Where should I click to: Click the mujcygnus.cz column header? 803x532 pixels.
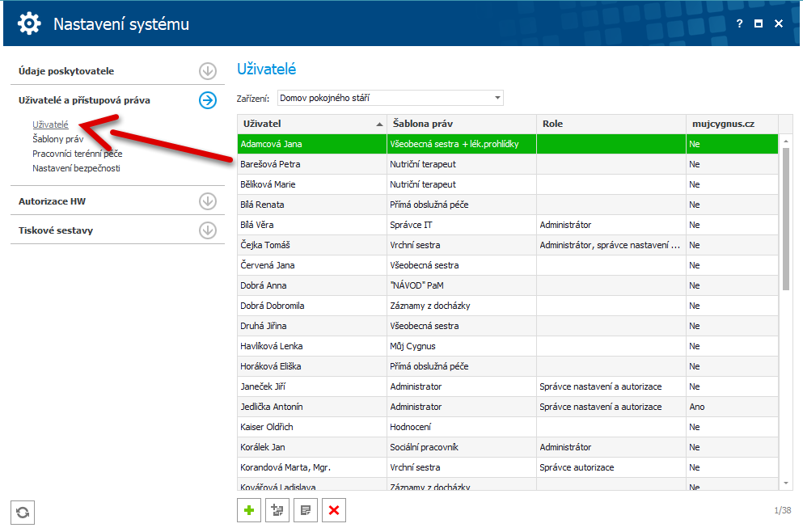[732, 124]
